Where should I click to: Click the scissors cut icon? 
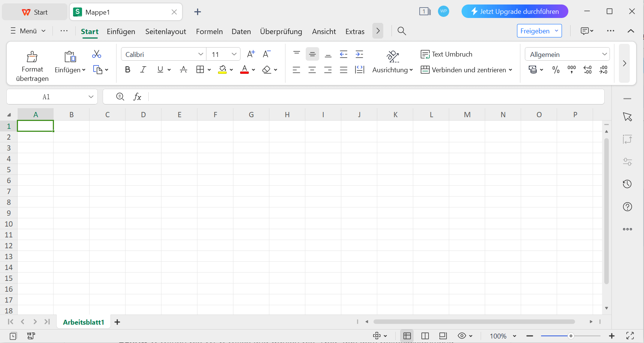pos(96,54)
